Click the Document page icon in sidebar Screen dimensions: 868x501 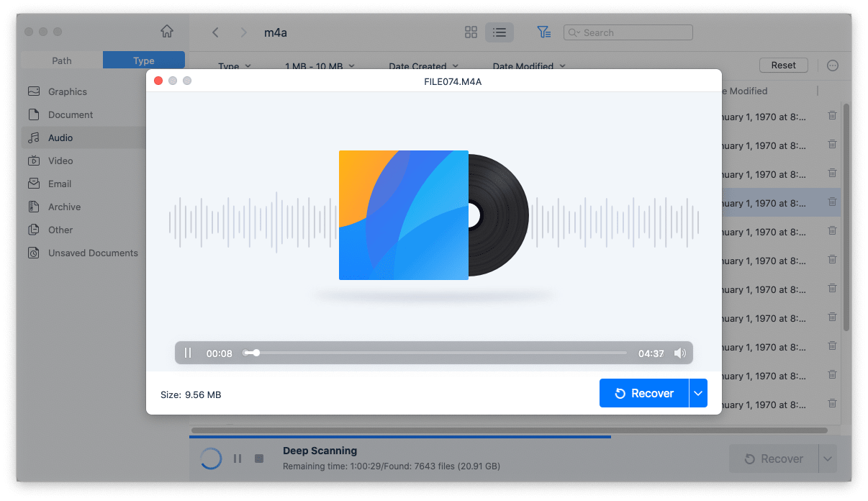coord(34,114)
